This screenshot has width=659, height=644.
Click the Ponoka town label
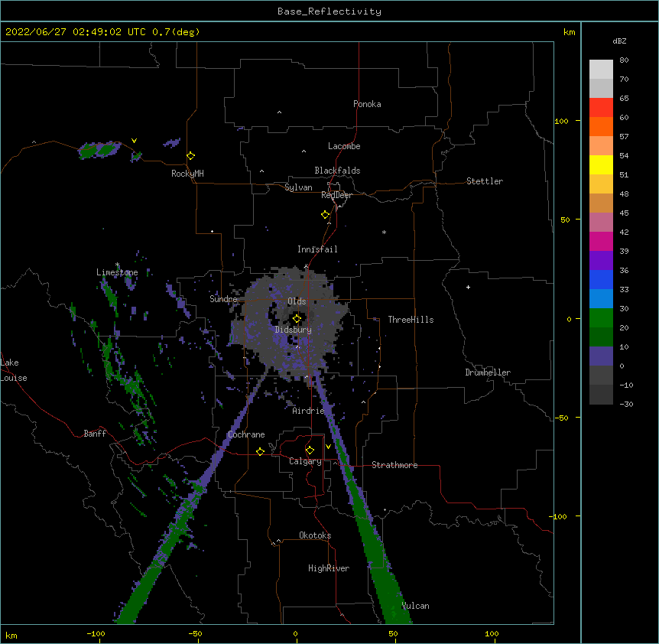(x=367, y=104)
